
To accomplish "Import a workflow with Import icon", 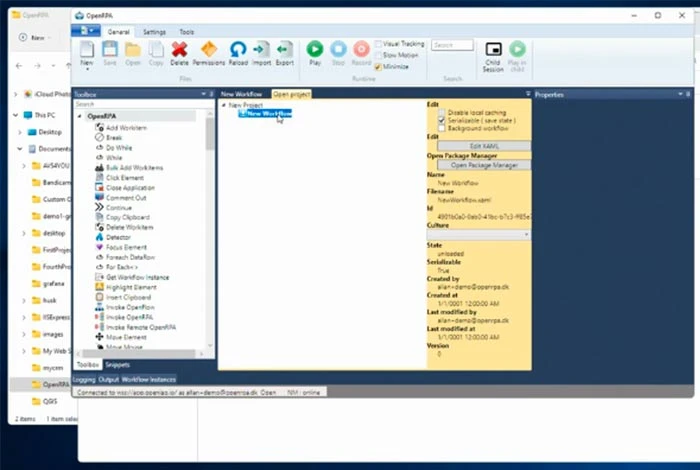I will coord(262,54).
